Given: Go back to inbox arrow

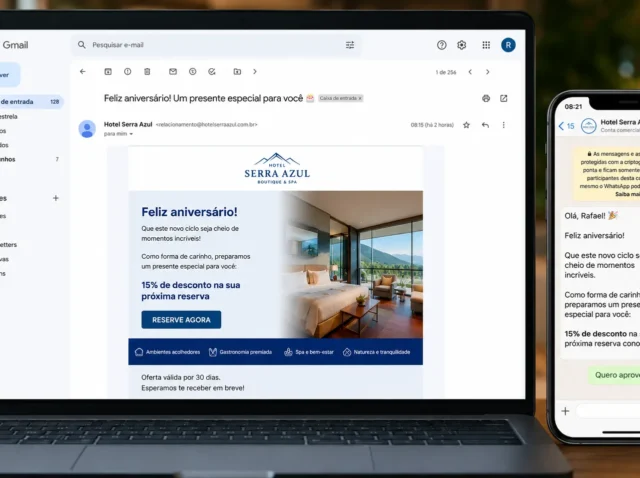Looking at the screenshot, I should click(83, 71).
